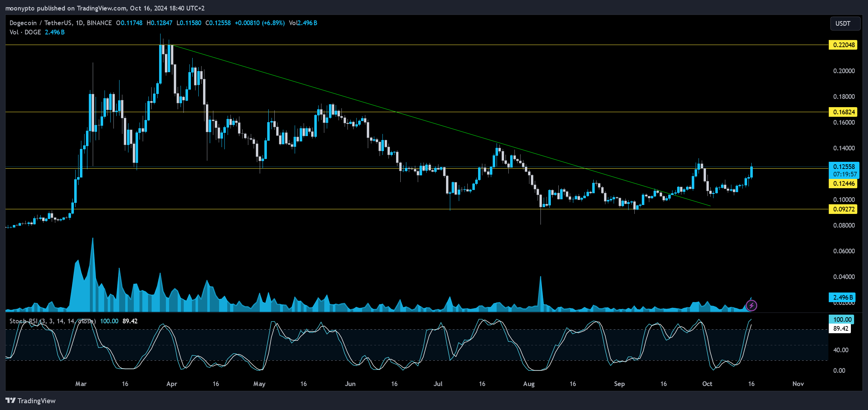Click the Jul date on time axis
The width and height of the screenshot is (868, 410).
point(438,384)
